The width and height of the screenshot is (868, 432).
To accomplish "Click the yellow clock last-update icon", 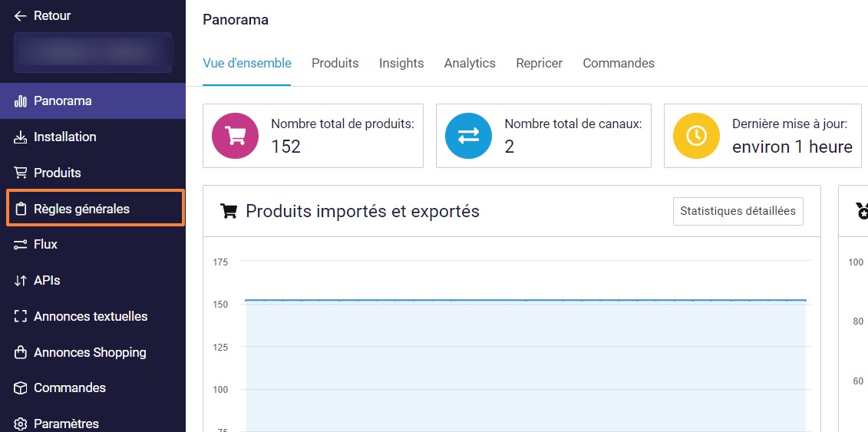I will click(696, 136).
